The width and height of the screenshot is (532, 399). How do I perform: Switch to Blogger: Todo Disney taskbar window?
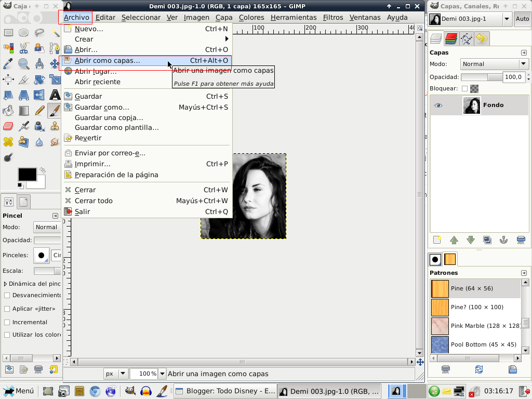(x=225, y=391)
